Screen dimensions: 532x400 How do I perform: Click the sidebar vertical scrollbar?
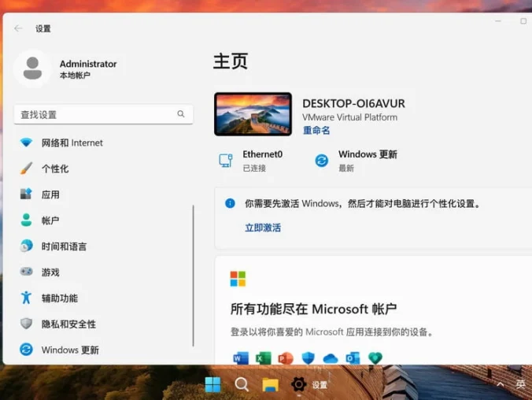[x=193, y=276]
